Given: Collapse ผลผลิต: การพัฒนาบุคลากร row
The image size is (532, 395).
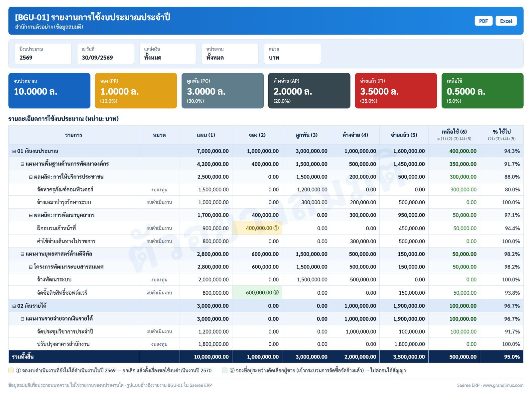Looking at the screenshot, I should pyautogui.click(x=31, y=215).
